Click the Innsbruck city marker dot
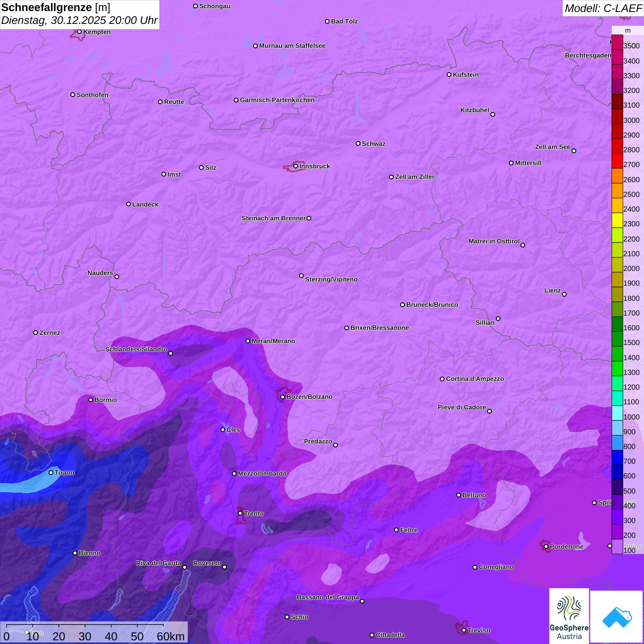The width and height of the screenshot is (644, 644). pos(296,166)
